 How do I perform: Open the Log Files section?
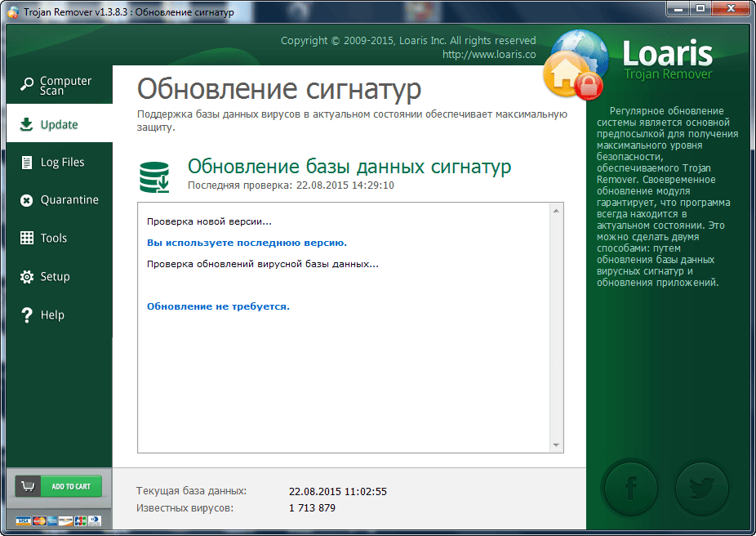(x=60, y=162)
